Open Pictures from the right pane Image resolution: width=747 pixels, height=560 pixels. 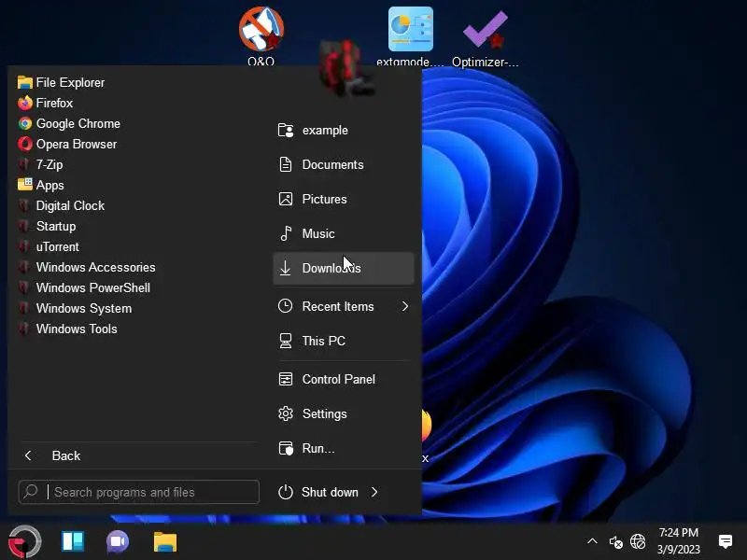point(344,199)
